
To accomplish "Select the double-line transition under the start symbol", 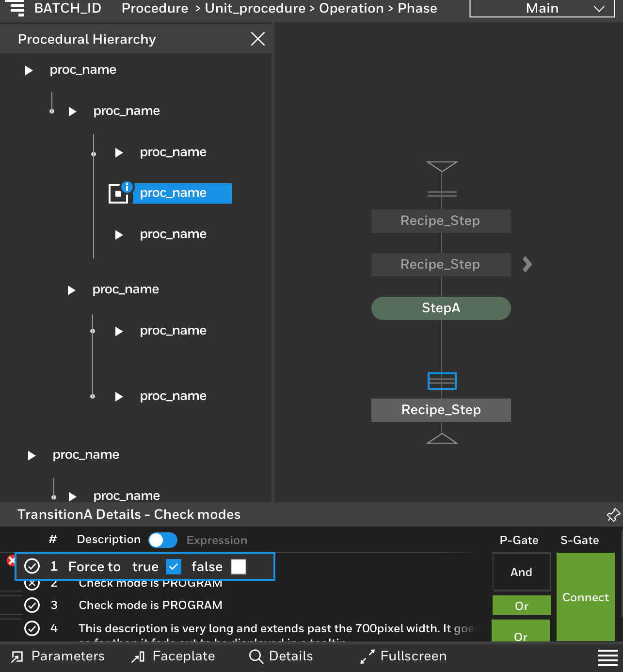I will [442, 194].
